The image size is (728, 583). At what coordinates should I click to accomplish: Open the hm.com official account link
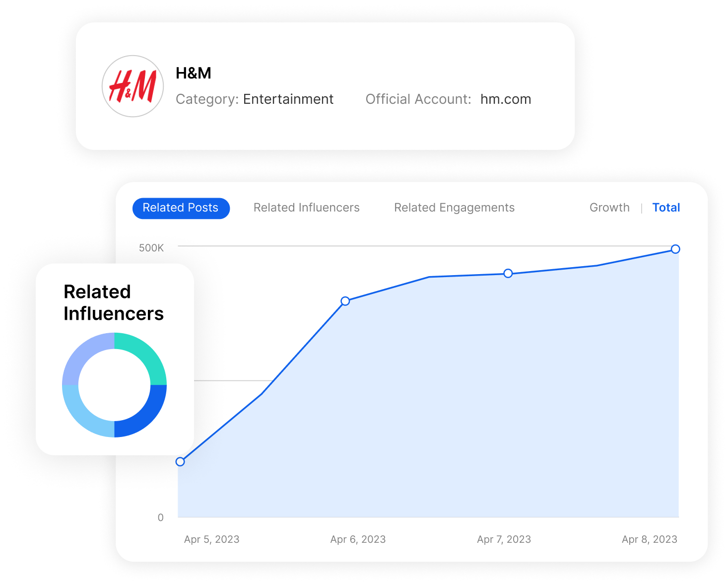[x=505, y=99]
